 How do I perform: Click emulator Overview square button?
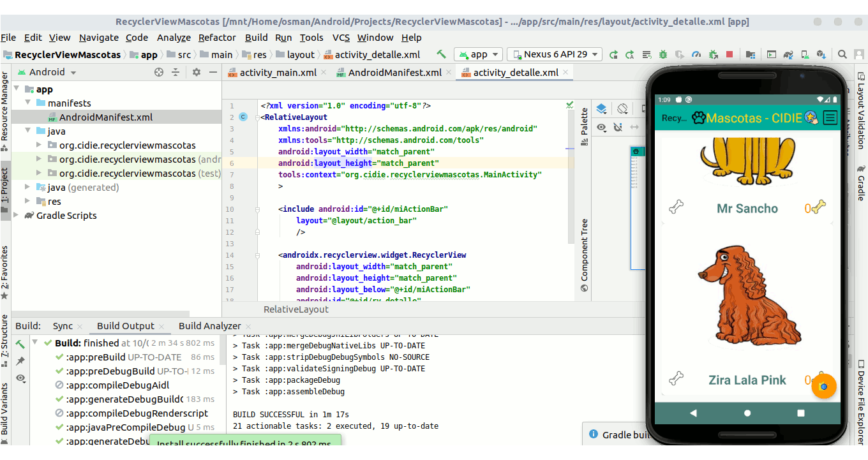click(x=801, y=413)
